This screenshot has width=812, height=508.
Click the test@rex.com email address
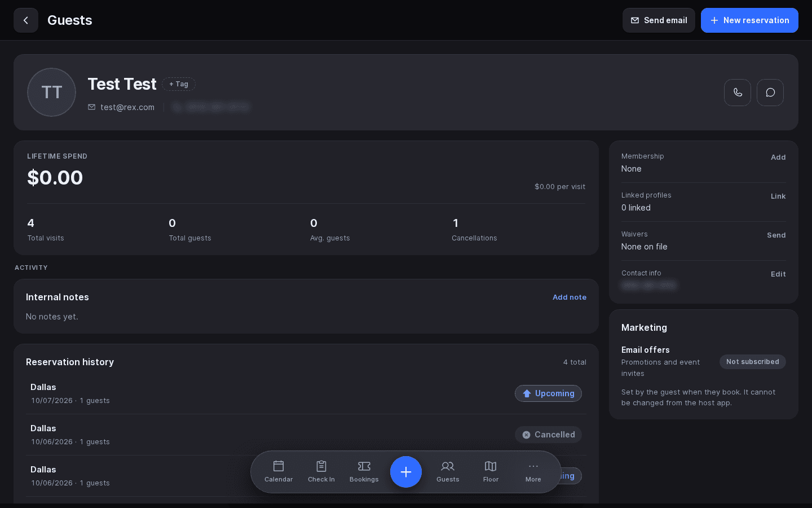(127, 107)
